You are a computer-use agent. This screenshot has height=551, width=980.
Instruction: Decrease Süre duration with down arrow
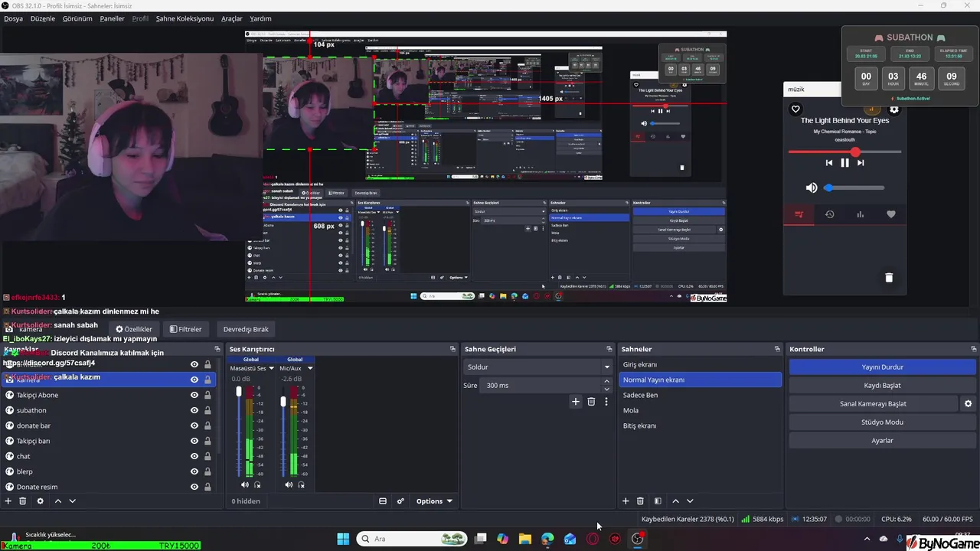(607, 389)
